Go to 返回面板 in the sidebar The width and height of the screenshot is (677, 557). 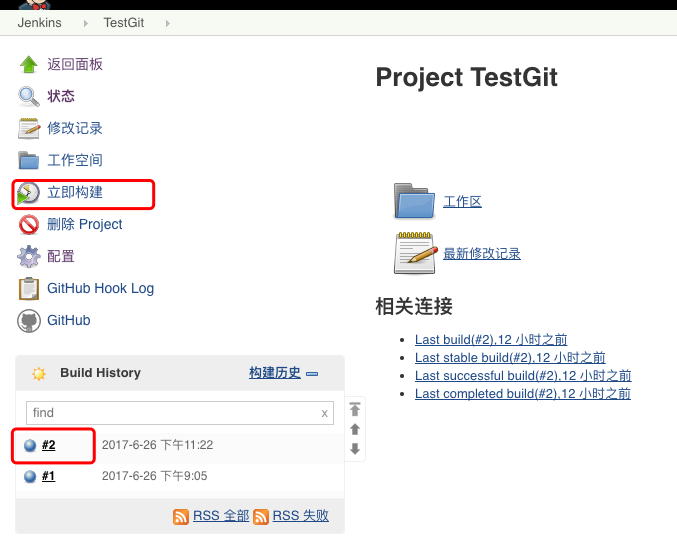pos(75,64)
